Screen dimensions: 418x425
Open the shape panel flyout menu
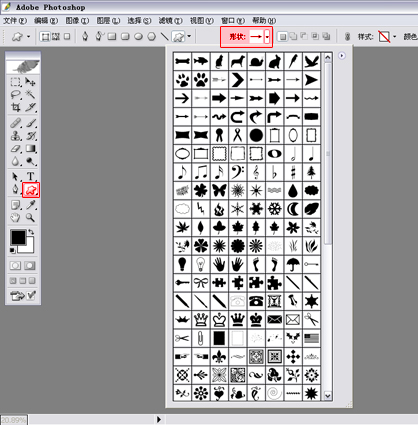coord(342,56)
